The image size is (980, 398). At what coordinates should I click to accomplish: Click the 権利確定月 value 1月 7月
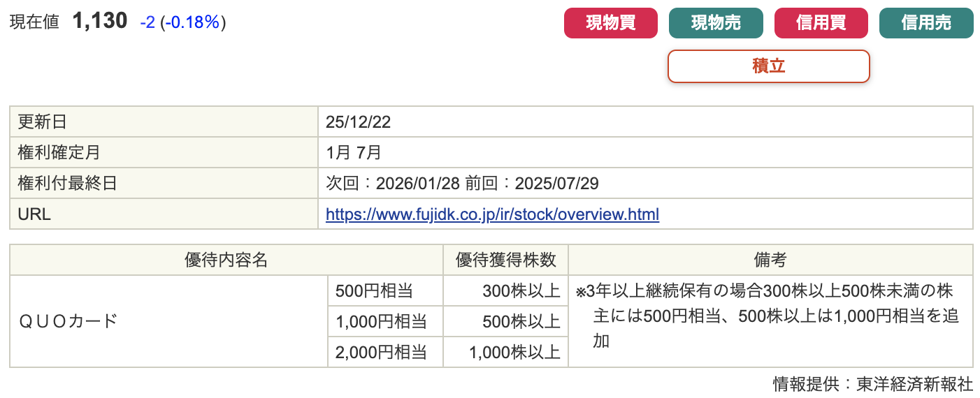354,153
